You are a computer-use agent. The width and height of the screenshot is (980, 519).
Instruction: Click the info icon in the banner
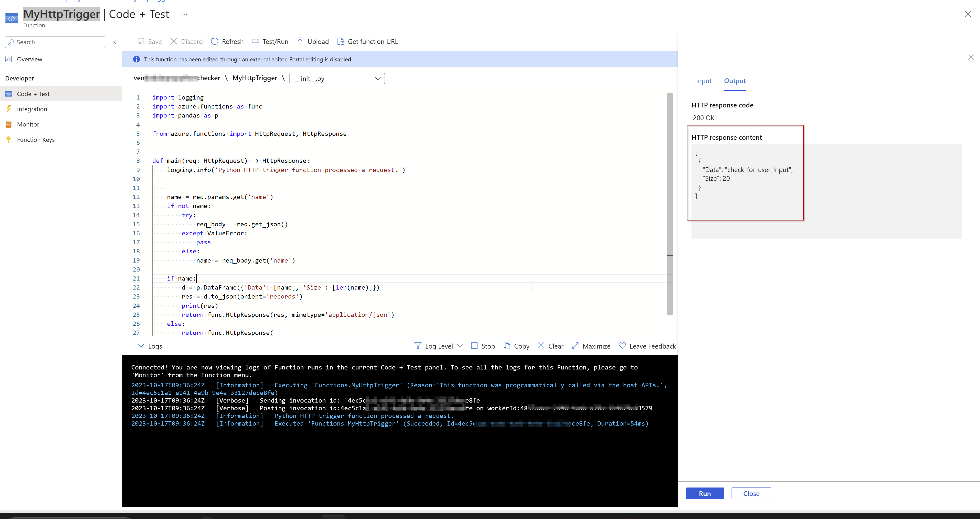(136, 59)
